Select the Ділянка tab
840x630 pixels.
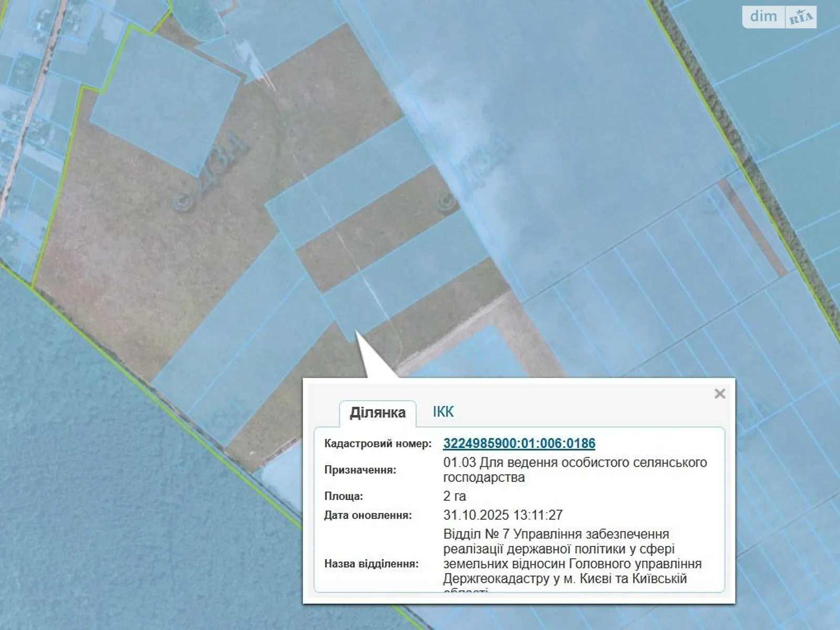tap(377, 413)
